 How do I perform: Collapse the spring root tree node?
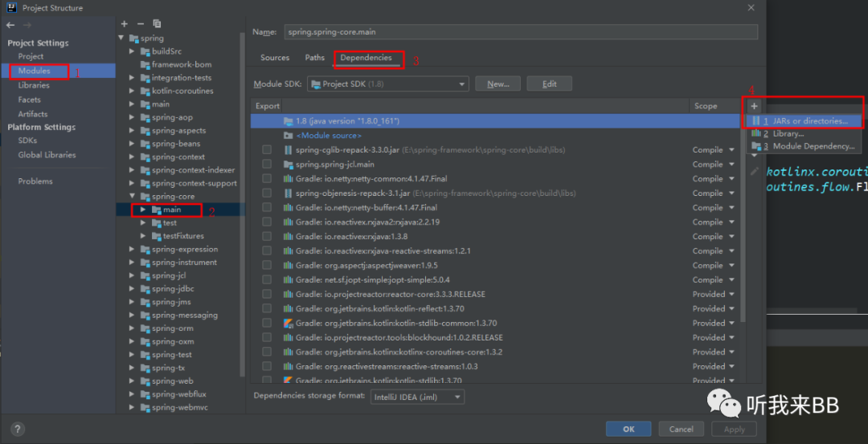pyautogui.click(x=121, y=39)
